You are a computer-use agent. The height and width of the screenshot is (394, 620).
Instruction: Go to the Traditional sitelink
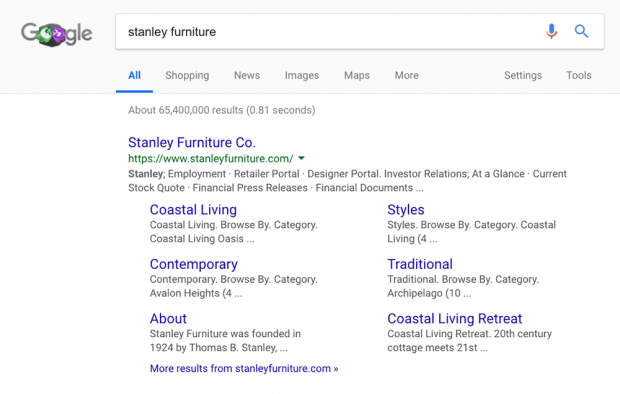coord(420,264)
